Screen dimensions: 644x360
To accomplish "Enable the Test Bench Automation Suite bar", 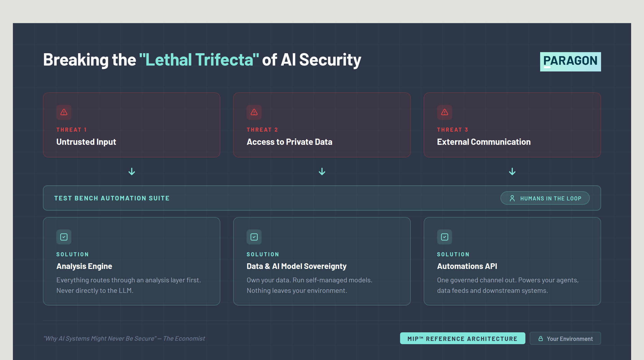I will coord(322,198).
